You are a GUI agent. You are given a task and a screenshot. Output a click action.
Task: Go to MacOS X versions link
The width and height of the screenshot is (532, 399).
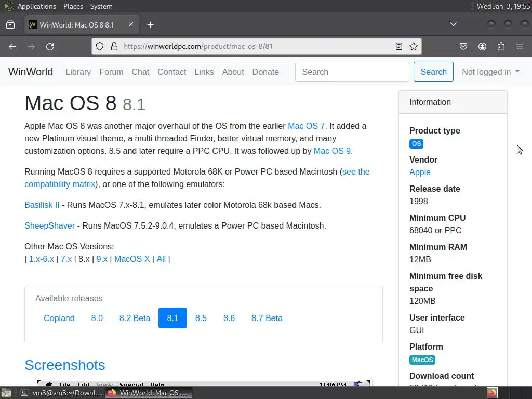[x=132, y=259]
